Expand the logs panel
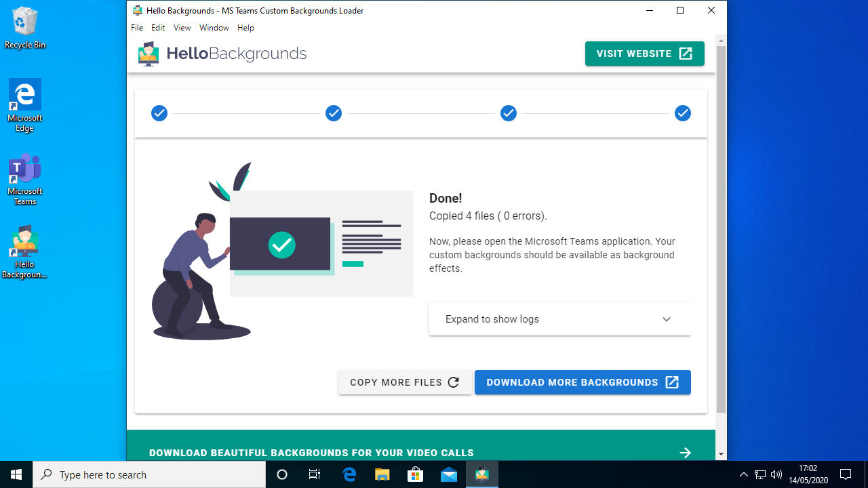The image size is (868, 488). point(559,319)
